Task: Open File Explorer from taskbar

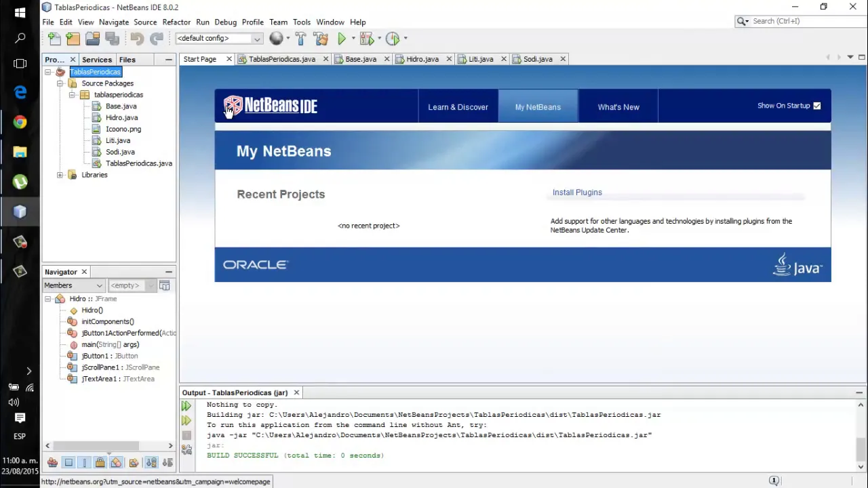Action: [20, 152]
